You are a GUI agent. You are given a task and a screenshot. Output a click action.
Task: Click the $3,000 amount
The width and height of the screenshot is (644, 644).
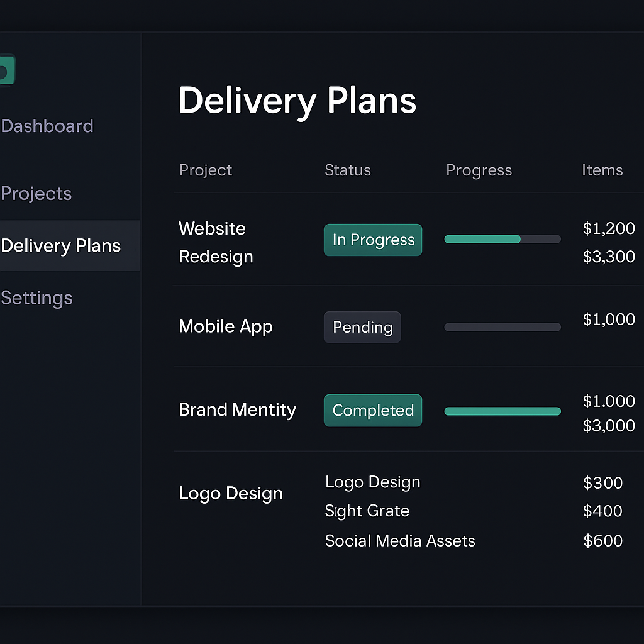pos(609,426)
